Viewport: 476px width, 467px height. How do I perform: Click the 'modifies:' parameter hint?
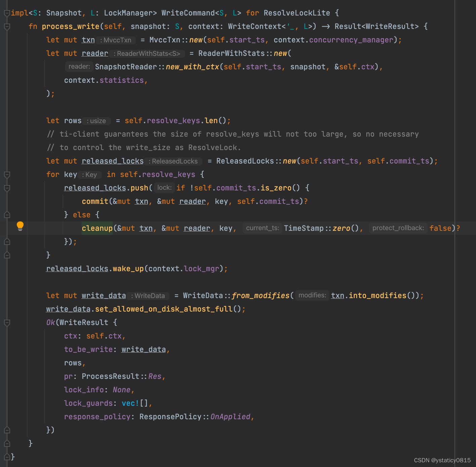pyautogui.click(x=312, y=295)
